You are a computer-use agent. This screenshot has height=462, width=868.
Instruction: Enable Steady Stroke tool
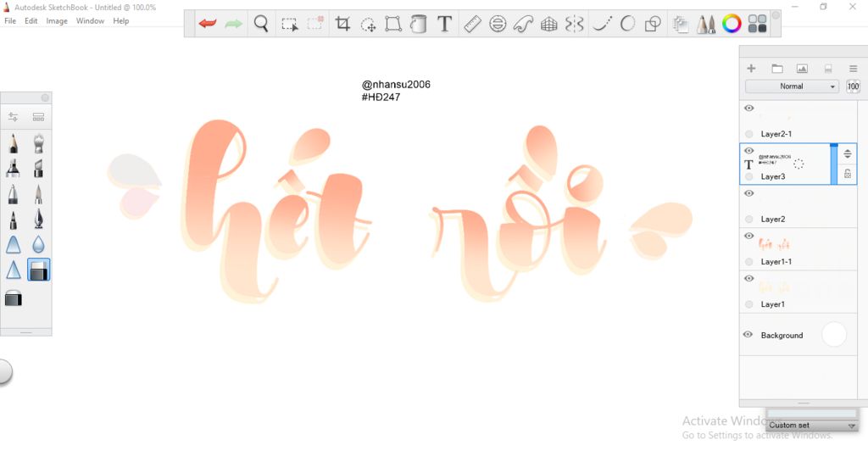(x=602, y=24)
